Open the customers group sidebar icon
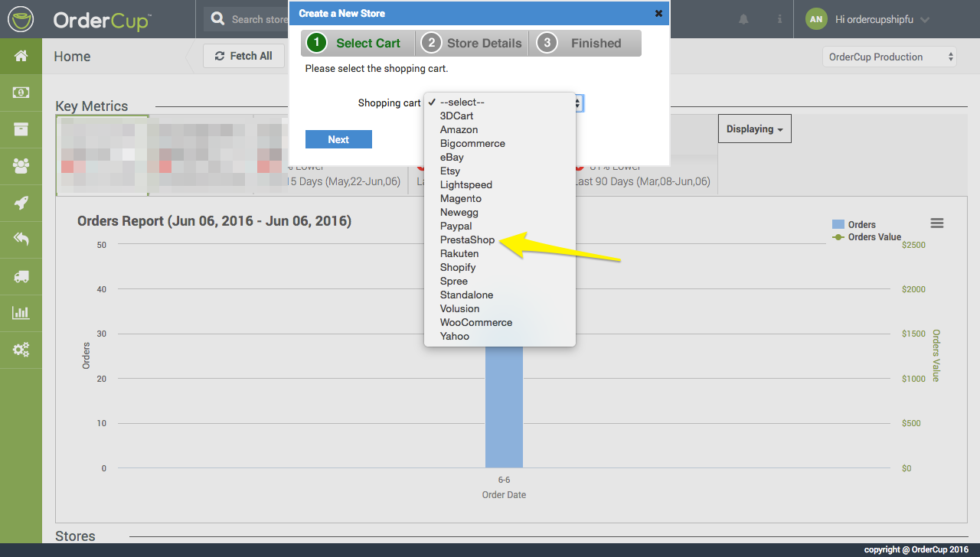Viewport: 980px width, 557px height. pos(21,165)
